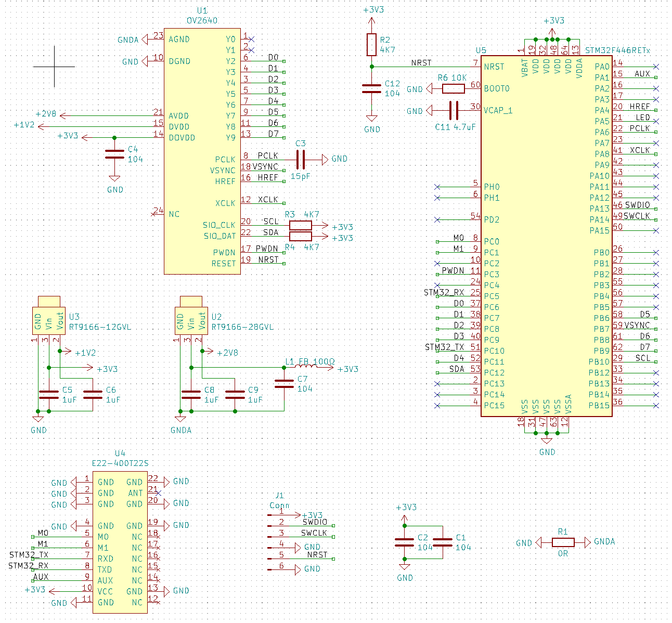Select the E22-400T22S module symbol U4

point(120,542)
